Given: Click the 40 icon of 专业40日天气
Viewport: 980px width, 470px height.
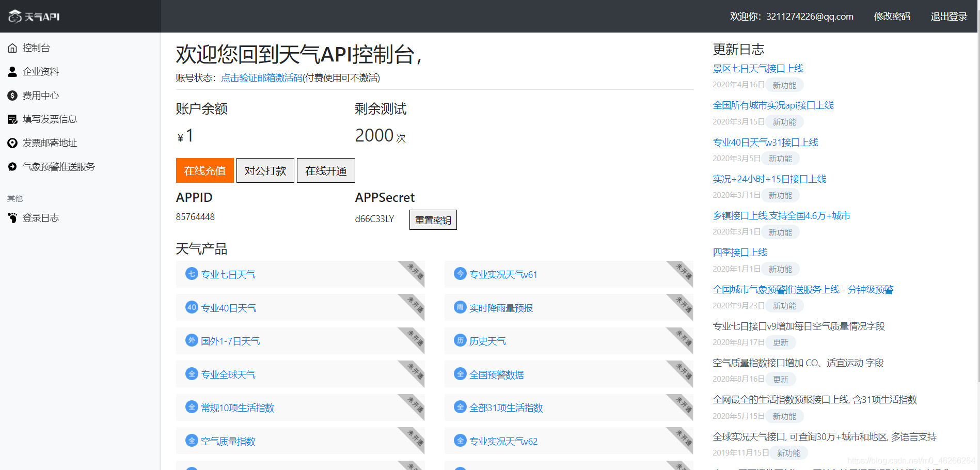Looking at the screenshot, I should tap(192, 307).
